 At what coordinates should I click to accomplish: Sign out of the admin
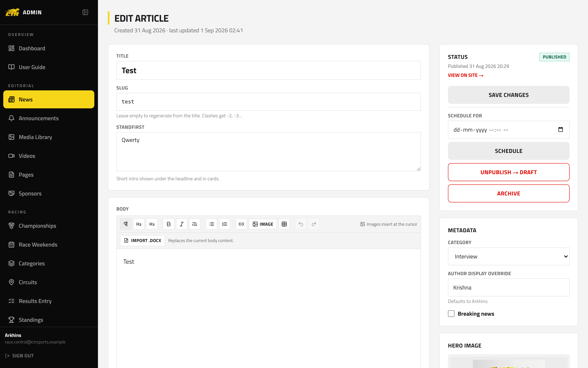coord(19,356)
